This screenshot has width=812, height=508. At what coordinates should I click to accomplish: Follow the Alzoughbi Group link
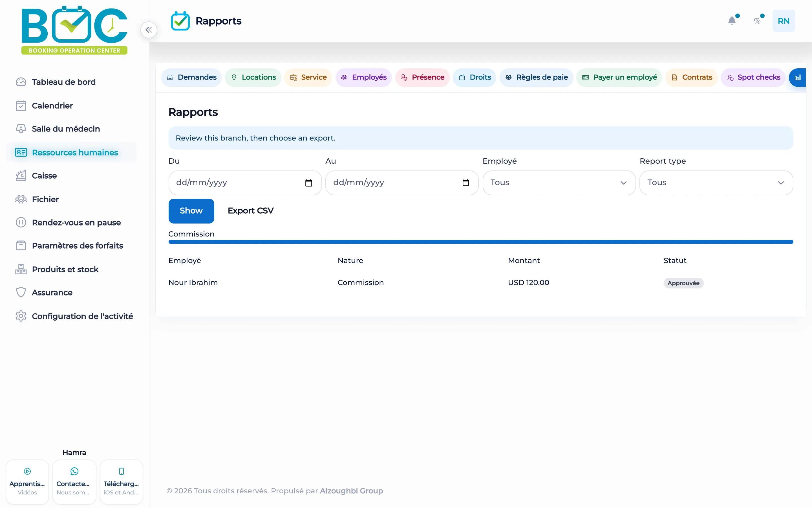pos(351,491)
